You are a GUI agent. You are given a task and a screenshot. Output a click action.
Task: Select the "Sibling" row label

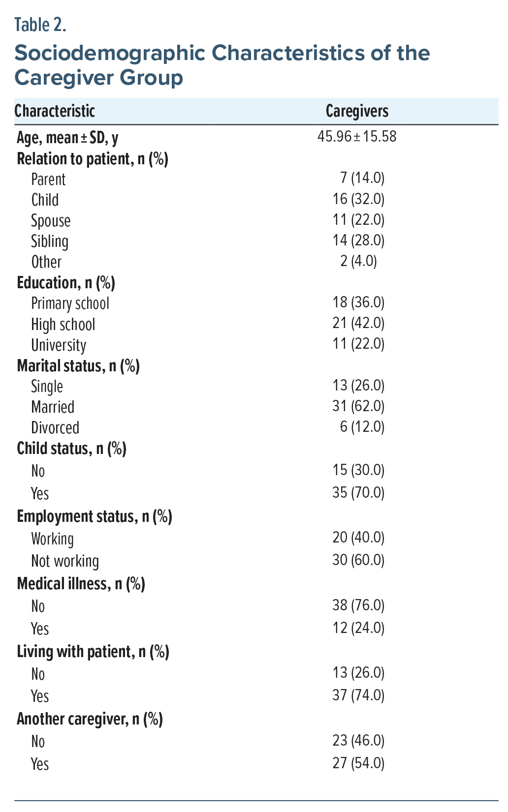pos(50,241)
